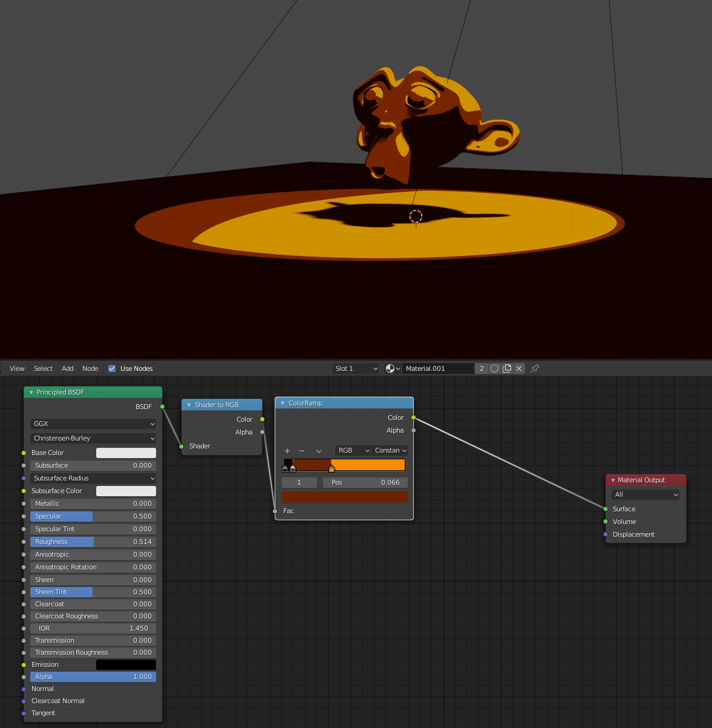Click the Roughness 0.514 slider

tap(93, 542)
